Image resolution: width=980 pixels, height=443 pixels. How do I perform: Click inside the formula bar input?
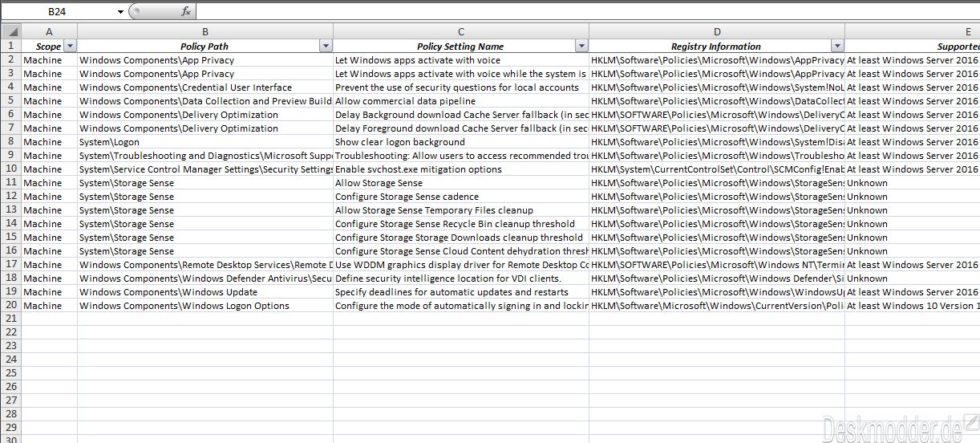tap(587, 11)
